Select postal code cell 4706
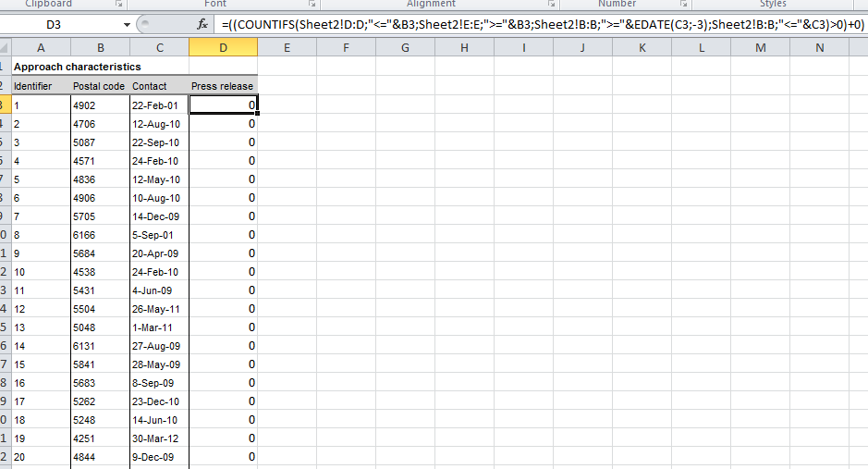Screen dimensions: 868x469 point(100,124)
